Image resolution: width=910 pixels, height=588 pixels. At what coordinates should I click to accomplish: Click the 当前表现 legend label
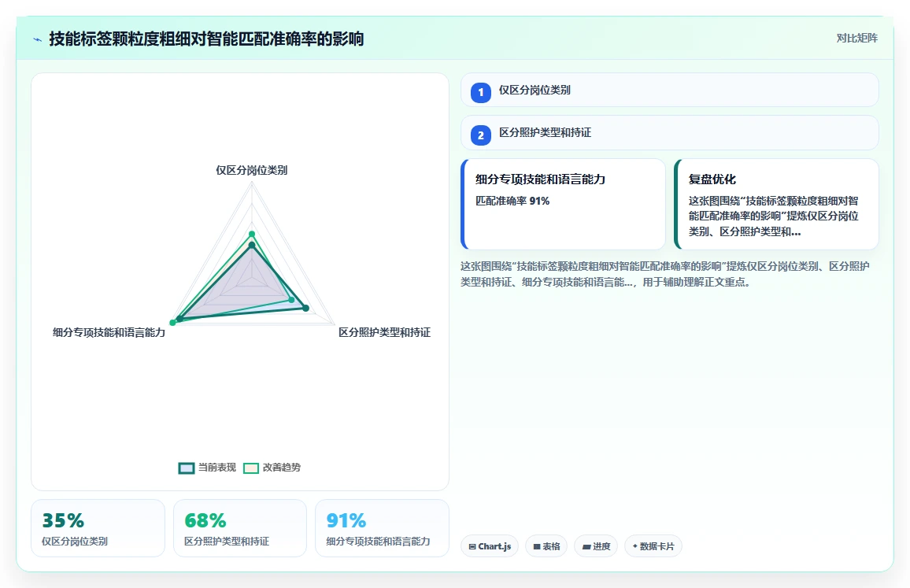click(x=217, y=468)
